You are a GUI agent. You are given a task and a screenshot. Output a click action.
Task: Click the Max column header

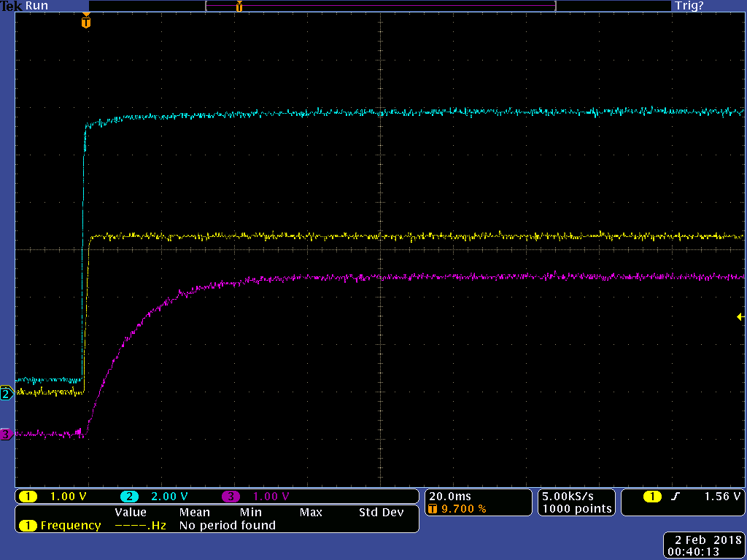[x=311, y=513]
